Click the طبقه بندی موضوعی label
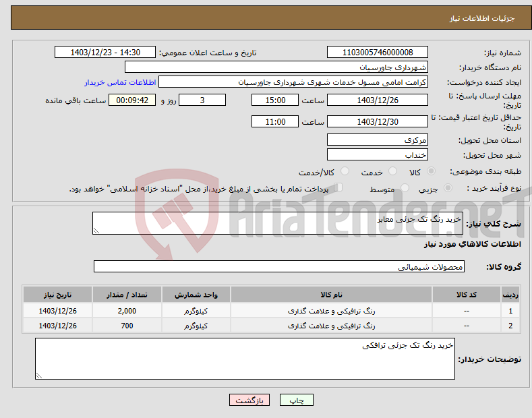 pos(485,172)
